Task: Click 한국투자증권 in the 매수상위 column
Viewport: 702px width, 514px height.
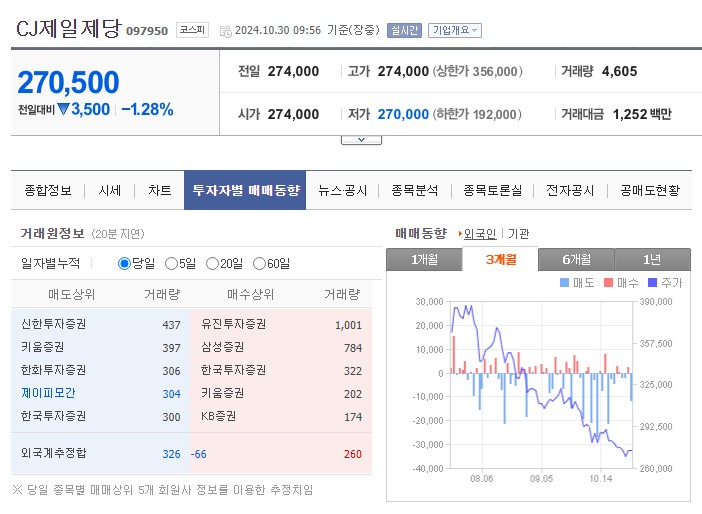Action: [233, 370]
